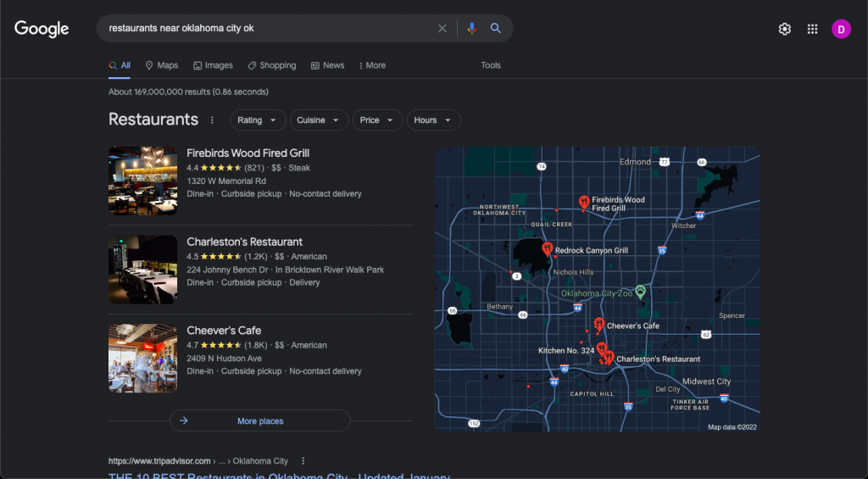Switch to the Maps tab
The image size is (868, 479).
point(162,65)
